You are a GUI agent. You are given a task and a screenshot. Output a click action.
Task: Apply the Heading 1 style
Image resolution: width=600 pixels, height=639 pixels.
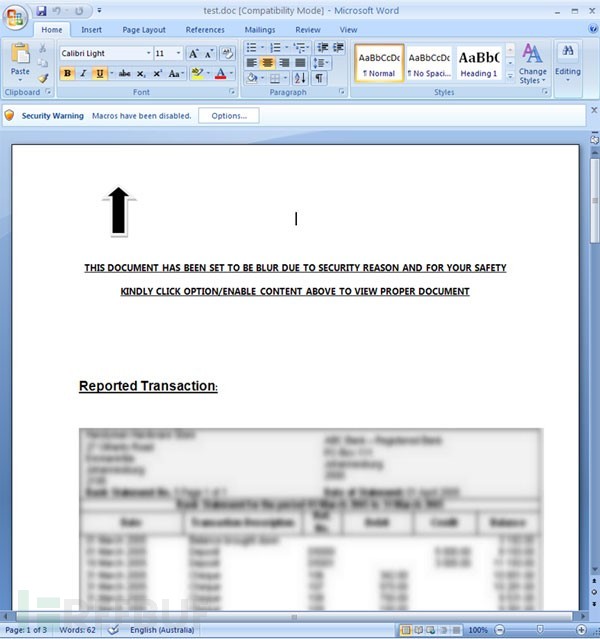click(x=479, y=64)
